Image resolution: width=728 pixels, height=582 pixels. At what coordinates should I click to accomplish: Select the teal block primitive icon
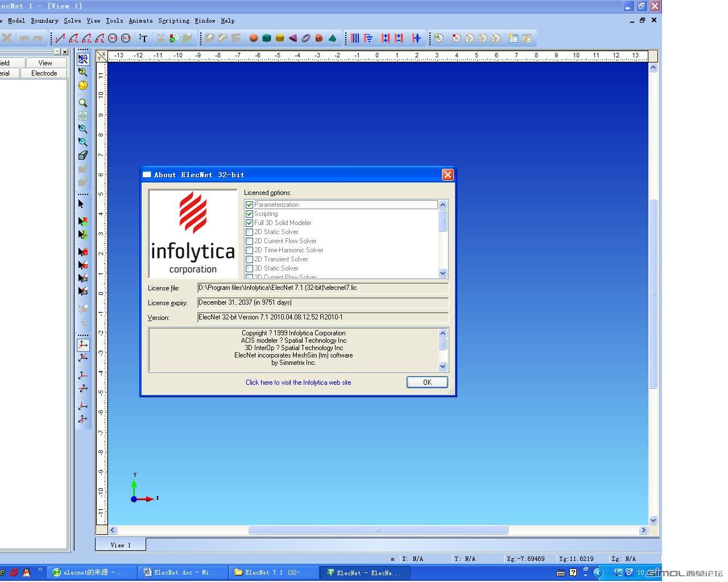click(x=267, y=38)
